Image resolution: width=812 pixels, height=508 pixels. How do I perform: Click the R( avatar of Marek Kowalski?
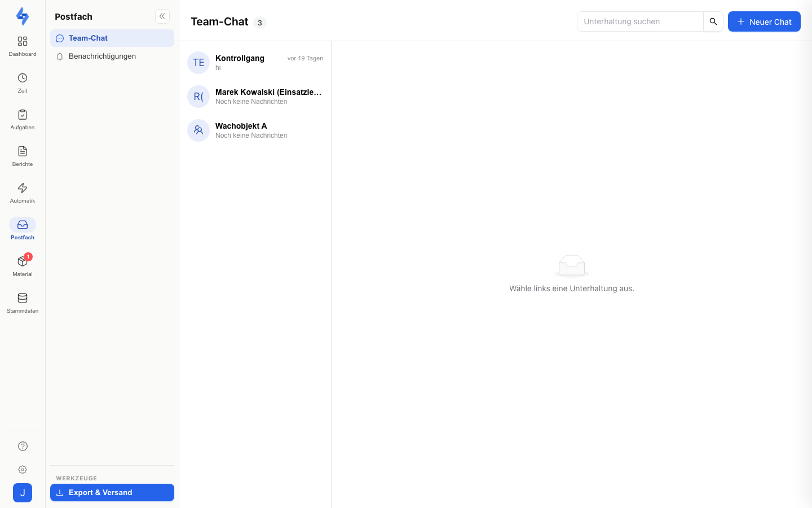(x=198, y=97)
